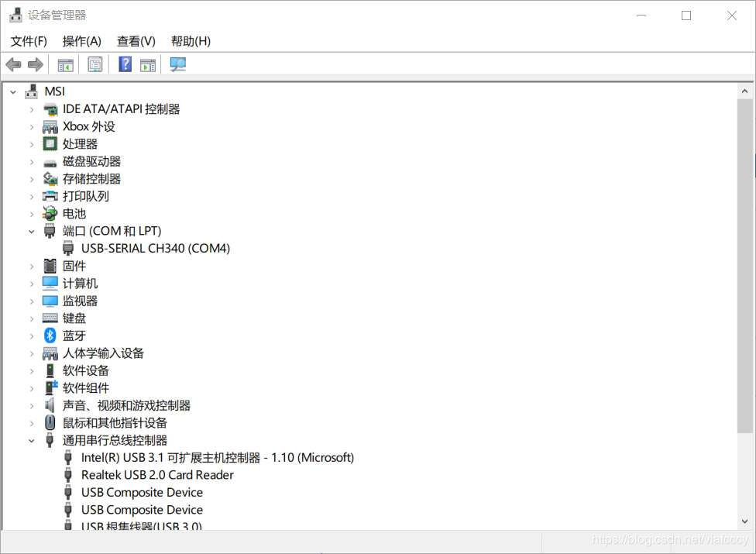Minimize the 设备管理器 window
The width and height of the screenshot is (756, 554).
pyautogui.click(x=641, y=15)
